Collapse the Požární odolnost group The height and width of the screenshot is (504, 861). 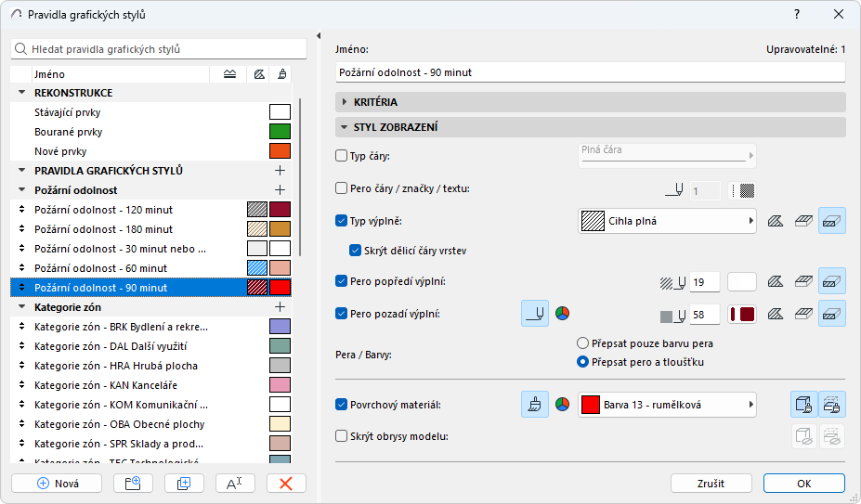coord(22,190)
